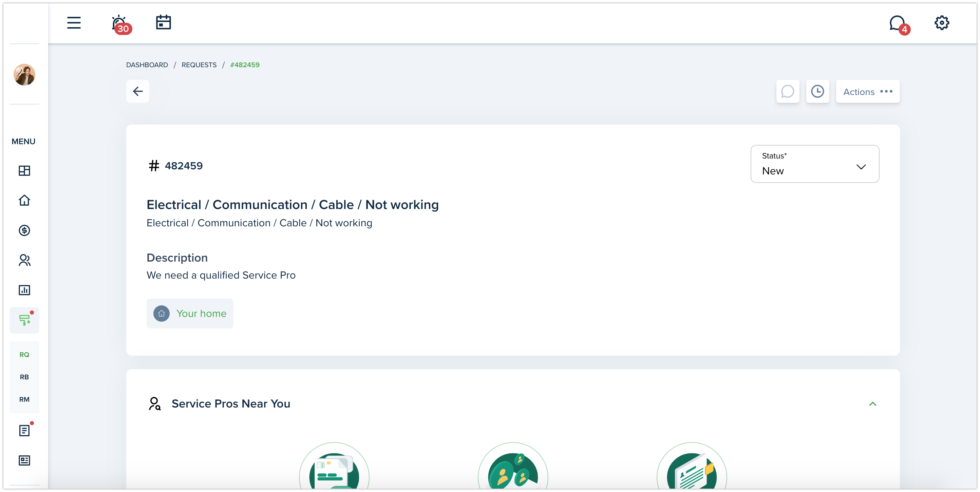The height and width of the screenshot is (492, 980).
Task: Open the payments dollar icon in sidebar
Action: (x=24, y=230)
